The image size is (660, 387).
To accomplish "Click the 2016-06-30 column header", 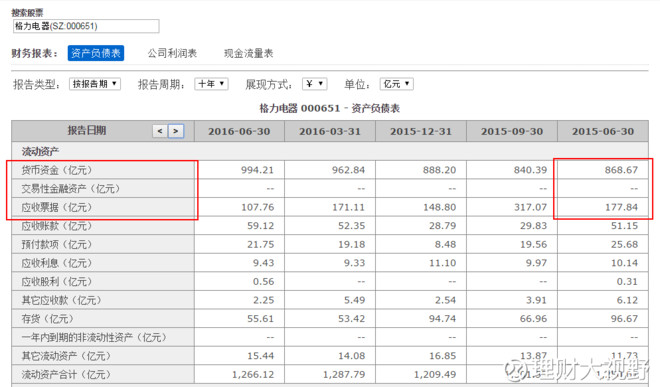I will pyautogui.click(x=239, y=131).
